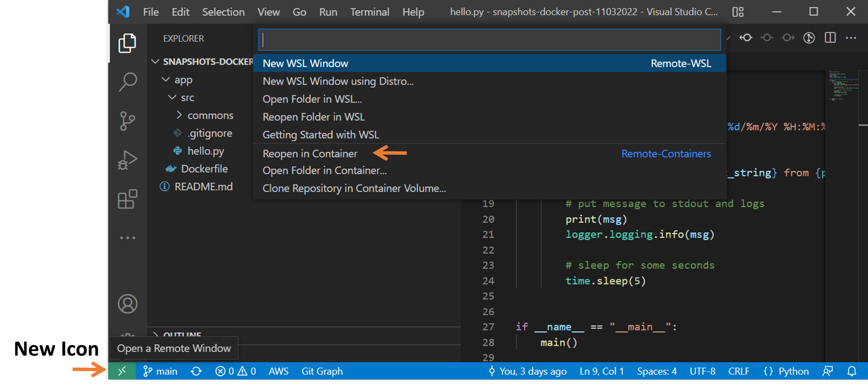This screenshot has width=868, height=385.
Task: Select Reopen Folder in WSL
Action: click(x=490, y=117)
